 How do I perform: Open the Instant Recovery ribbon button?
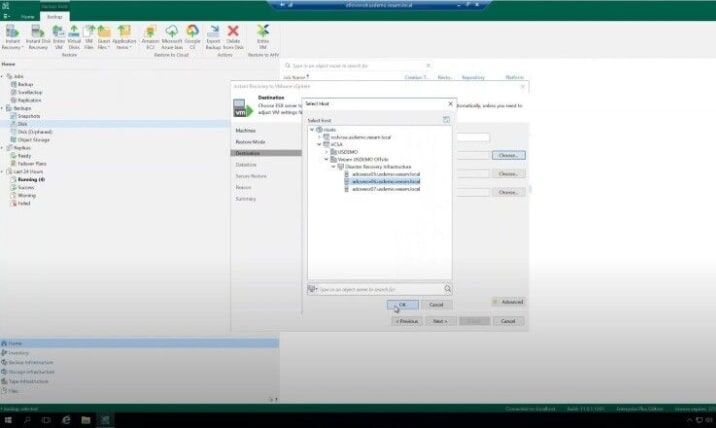(x=12, y=37)
